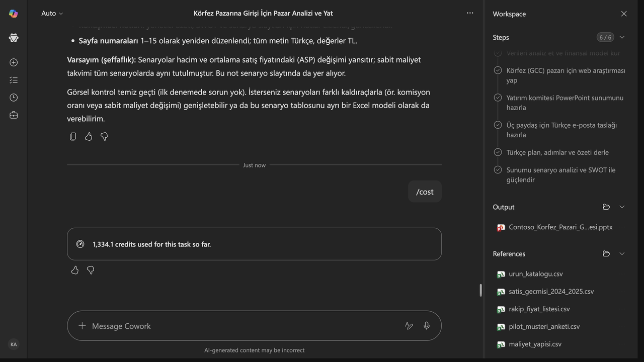Image resolution: width=644 pixels, height=362 pixels.
Task: Open the briefcase icon in sidebar
Action: (x=14, y=115)
